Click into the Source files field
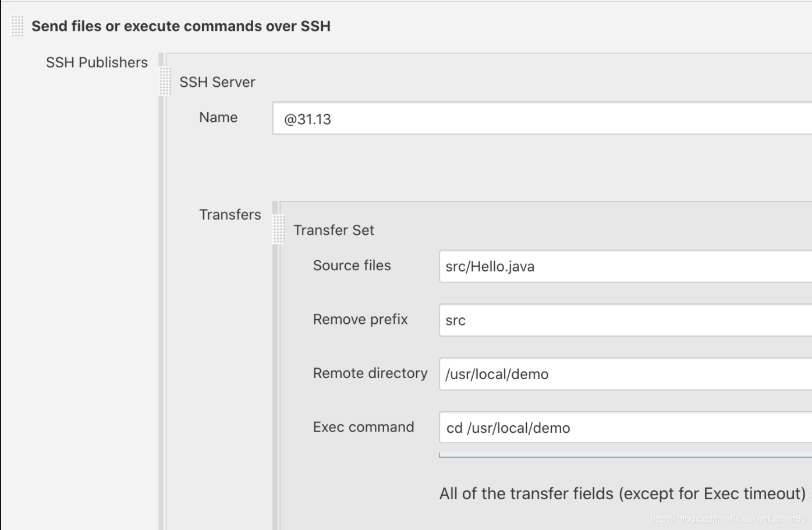 point(625,266)
